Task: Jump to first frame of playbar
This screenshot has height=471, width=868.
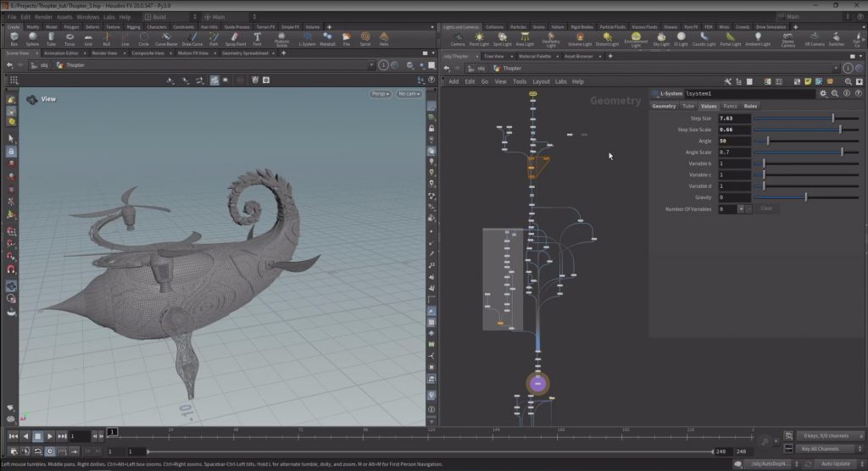Action: click(x=14, y=436)
